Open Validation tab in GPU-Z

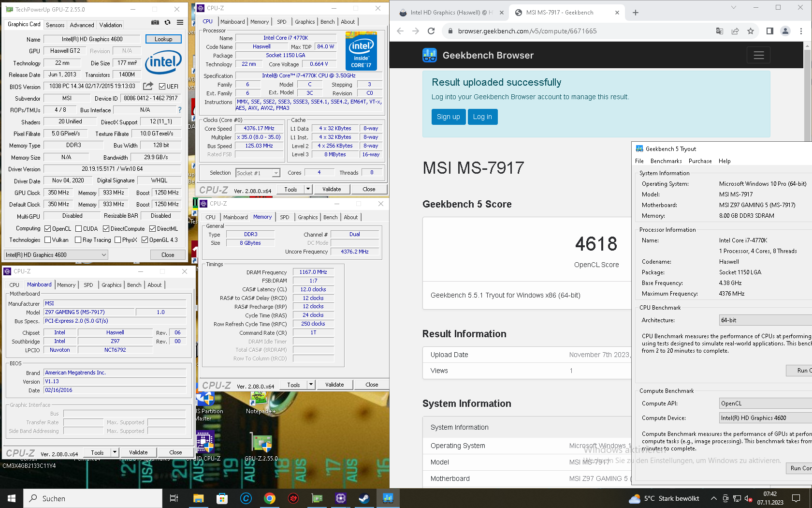[111, 25]
